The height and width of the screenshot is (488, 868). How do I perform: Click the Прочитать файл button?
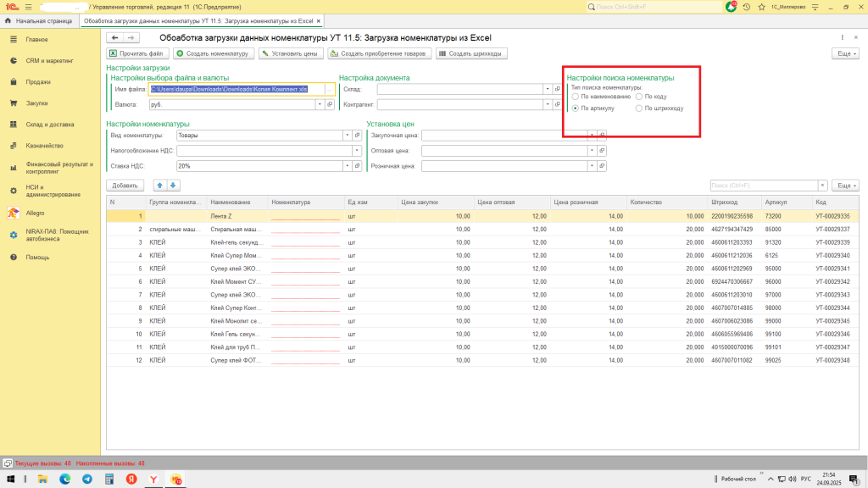(136, 53)
